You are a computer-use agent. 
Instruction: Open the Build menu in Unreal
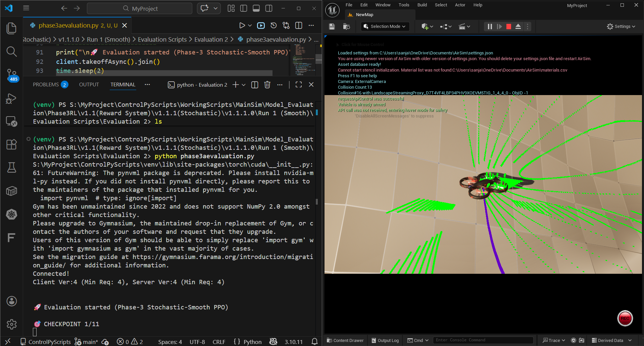[422, 5]
